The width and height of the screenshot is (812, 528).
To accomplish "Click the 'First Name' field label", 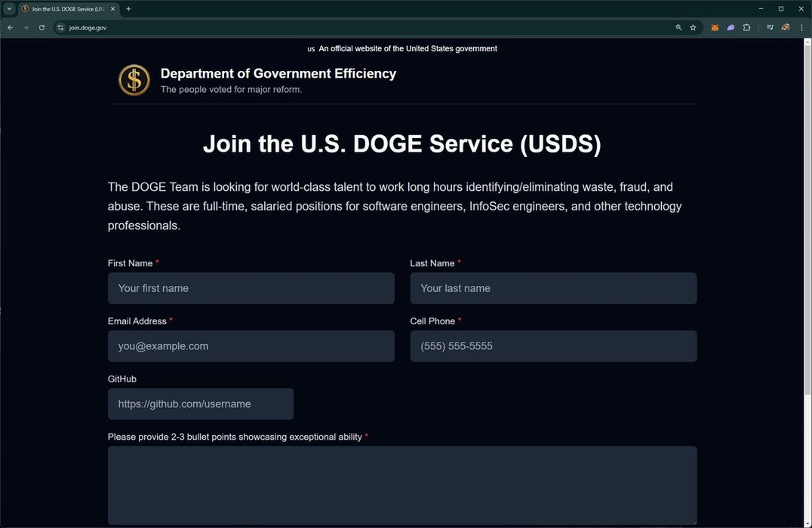I will (x=130, y=263).
